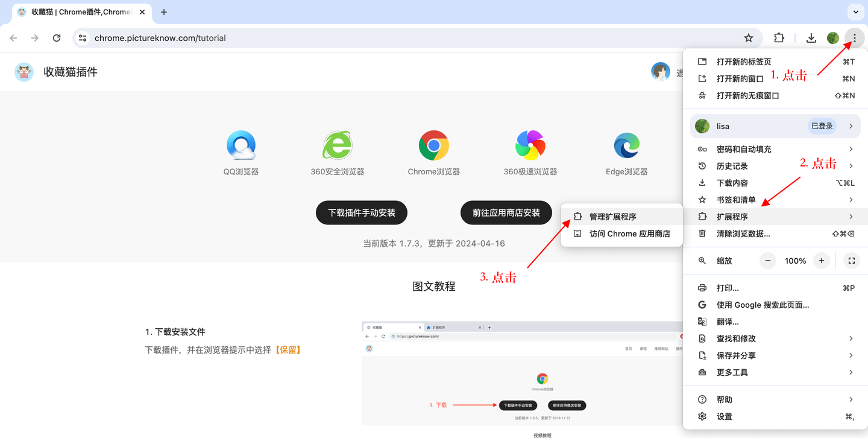The width and height of the screenshot is (868, 438).
Task: Expand 保存并分享 submenu
Action: tap(776, 355)
